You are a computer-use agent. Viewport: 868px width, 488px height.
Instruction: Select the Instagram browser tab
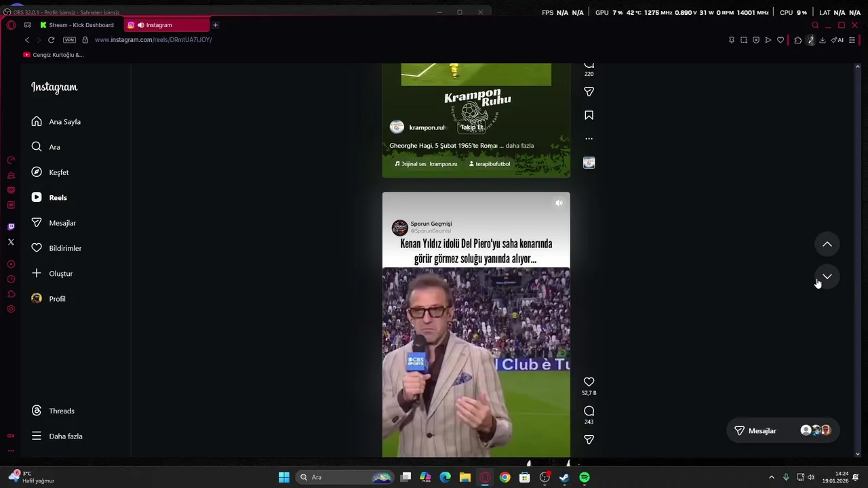(167, 25)
